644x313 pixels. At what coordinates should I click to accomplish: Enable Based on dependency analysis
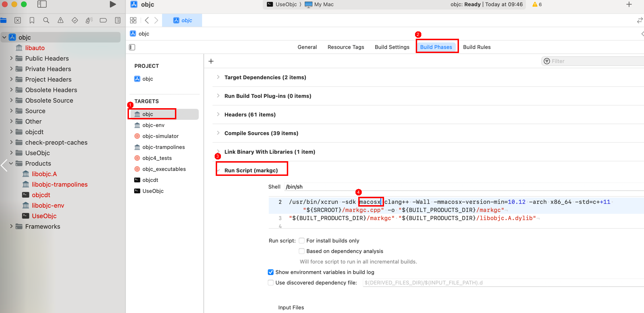302,251
